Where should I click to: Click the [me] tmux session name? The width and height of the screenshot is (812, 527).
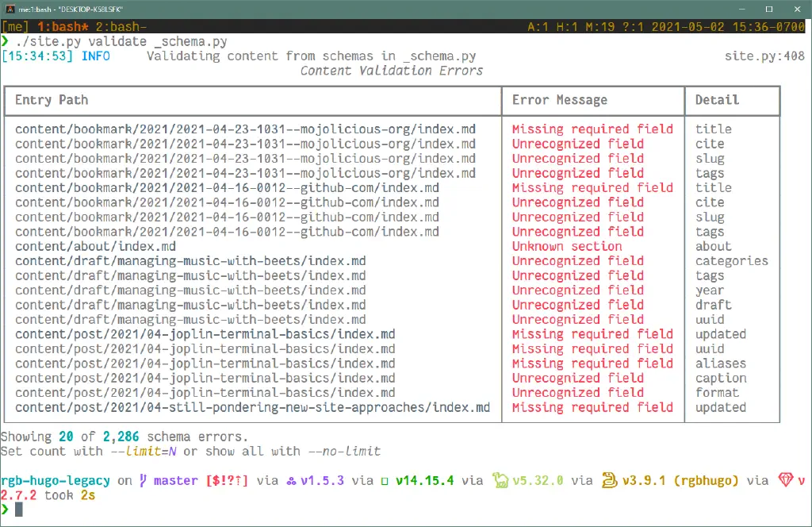[x=16, y=26]
